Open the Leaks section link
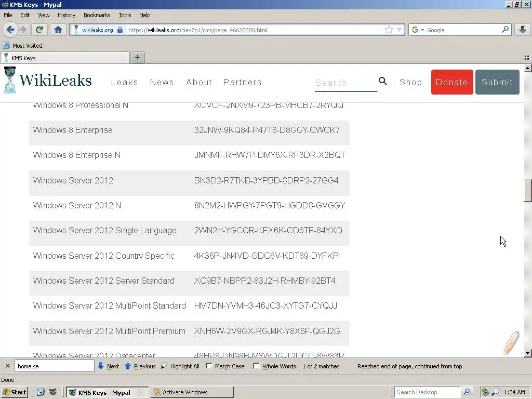The height and width of the screenshot is (399, 532). tap(125, 82)
